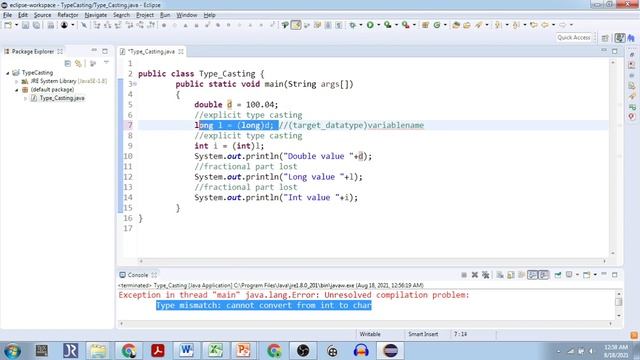This screenshot has width=640, height=360.
Task: Toggle Word Wrap in Console toolbar
Action: (x=521, y=275)
